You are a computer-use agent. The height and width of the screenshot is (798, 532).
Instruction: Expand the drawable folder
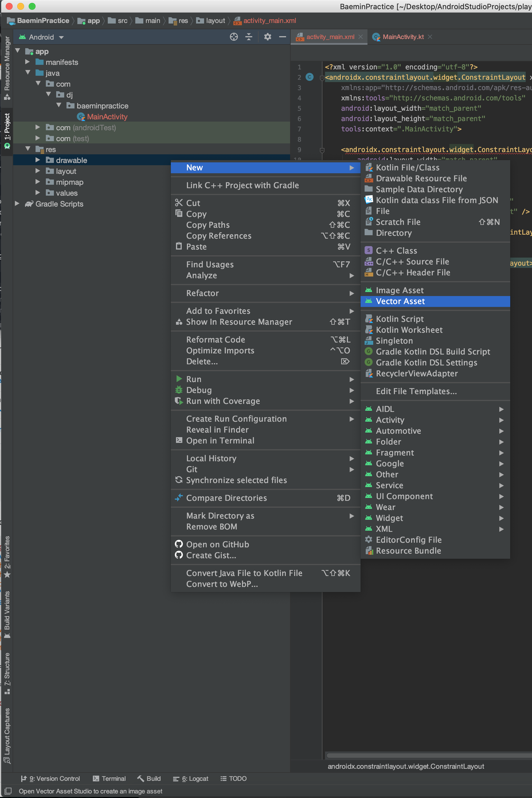click(38, 160)
